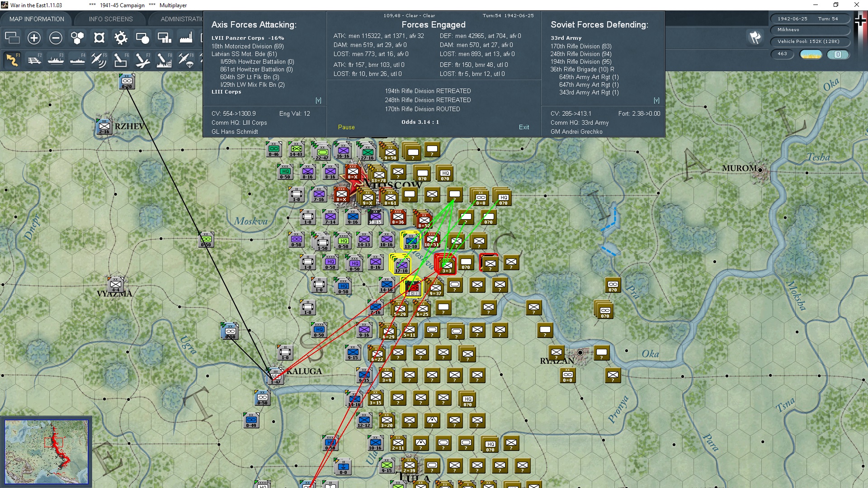Toggle the unit bar-chart overlay icon
The width and height of the screenshot is (868, 488).
click(x=164, y=38)
